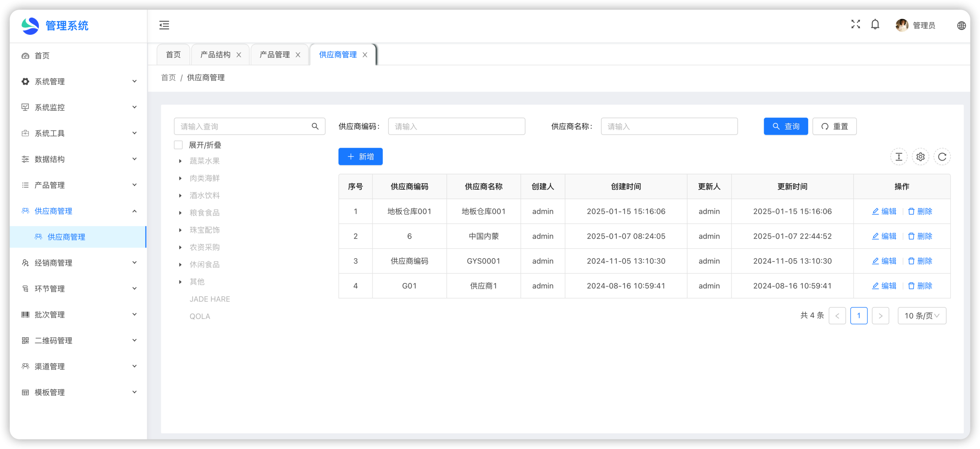Refresh the table with the reload icon
Image resolution: width=980 pixels, height=449 pixels.
[942, 157]
